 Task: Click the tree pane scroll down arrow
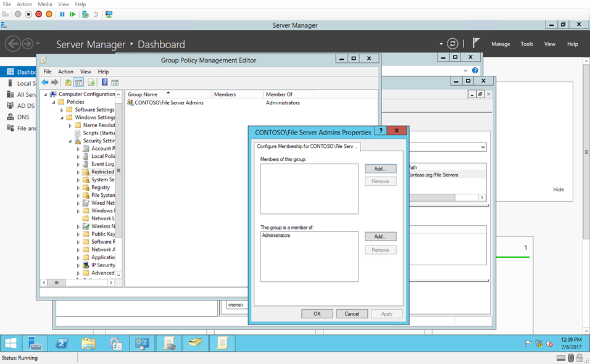pyautogui.click(x=118, y=275)
